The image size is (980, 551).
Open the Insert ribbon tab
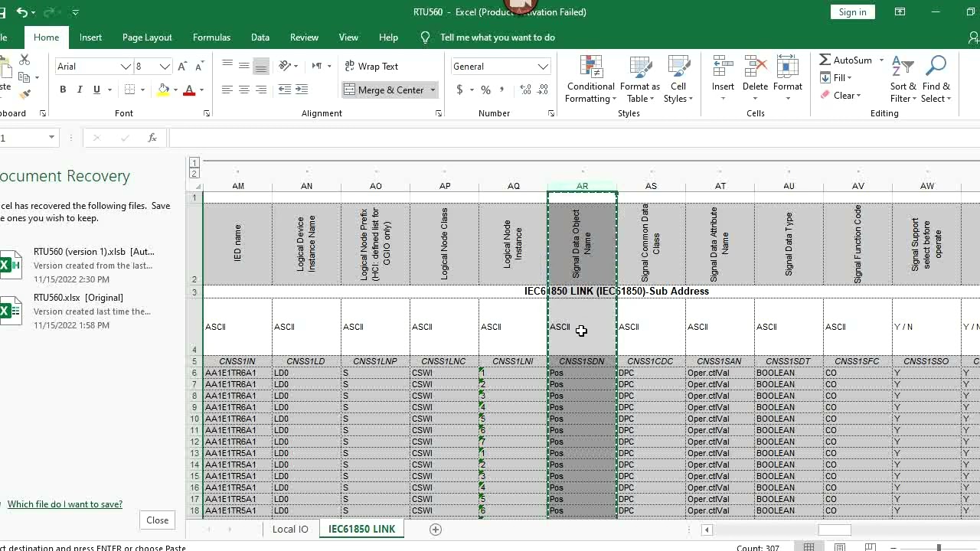point(90,37)
